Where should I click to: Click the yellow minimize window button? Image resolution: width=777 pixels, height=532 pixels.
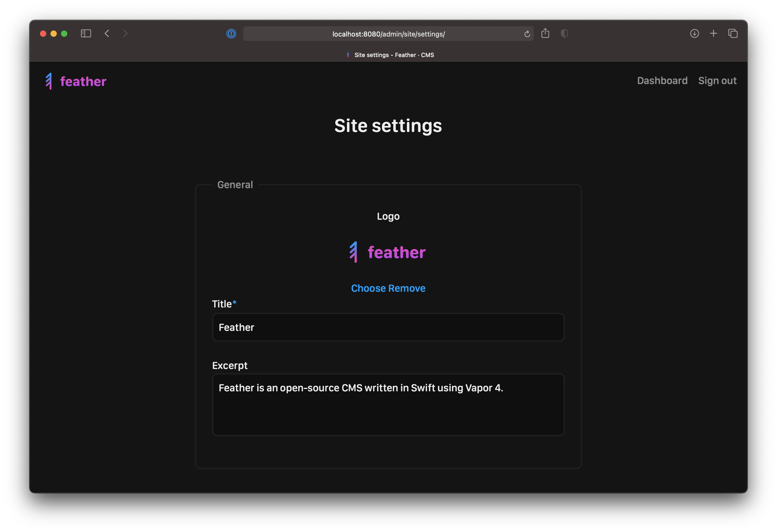coord(54,33)
